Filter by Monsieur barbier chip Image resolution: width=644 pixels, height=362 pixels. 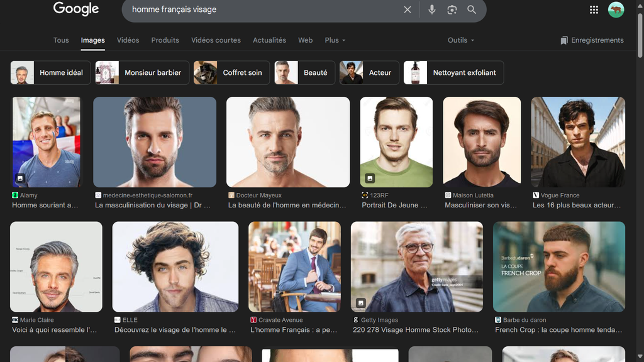point(141,73)
